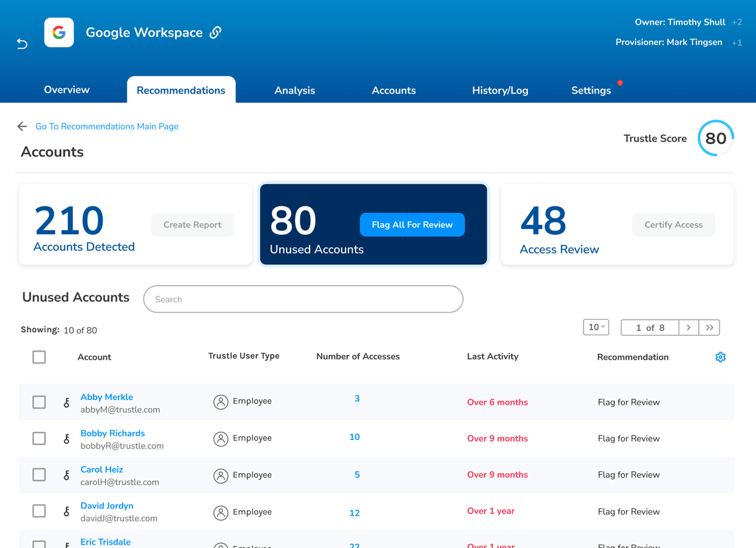Click abbyM@trustle.com email text

(x=120, y=409)
